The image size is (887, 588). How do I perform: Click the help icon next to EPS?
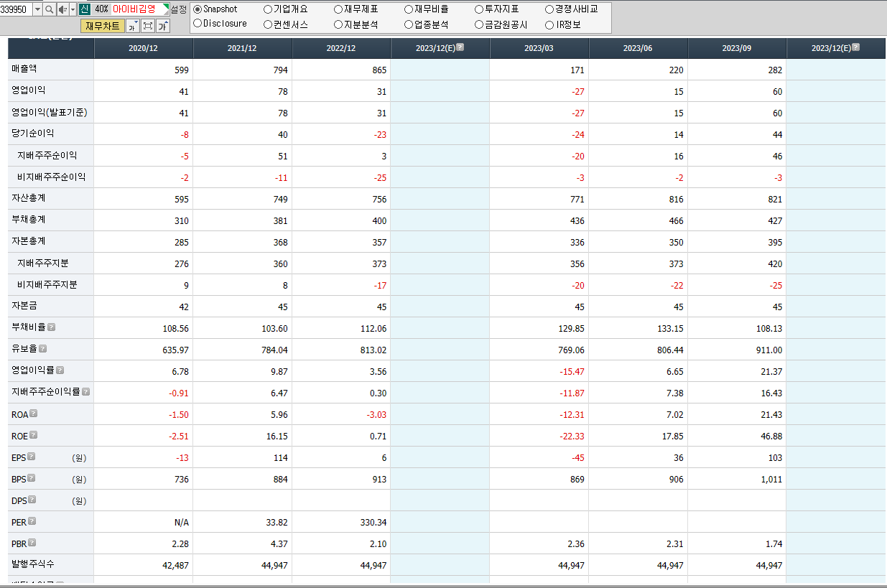(31, 457)
